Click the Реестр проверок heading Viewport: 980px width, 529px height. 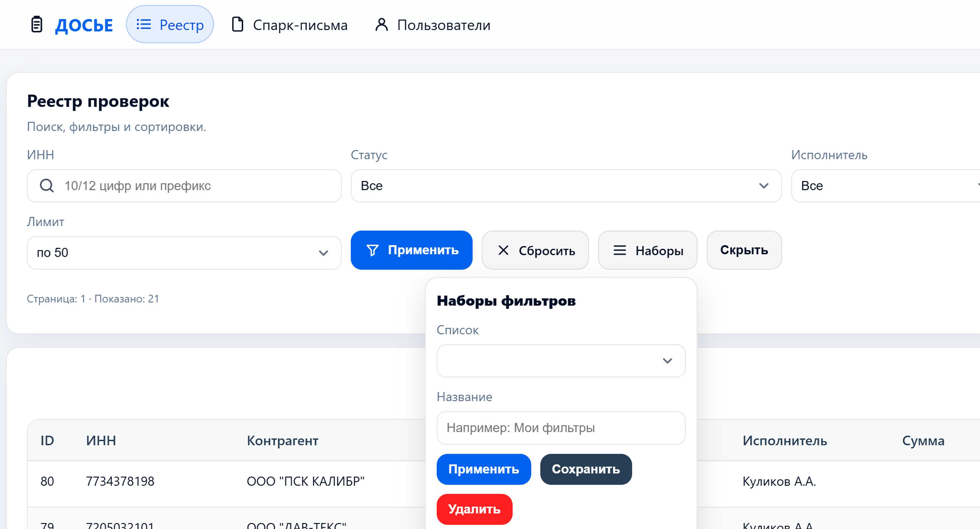pos(98,101)
